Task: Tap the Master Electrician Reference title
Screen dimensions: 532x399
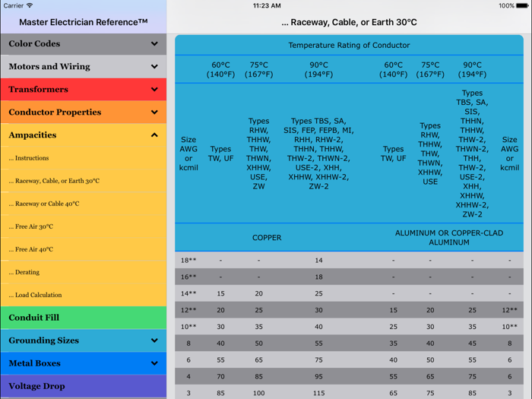Action: tap(83, 22)
